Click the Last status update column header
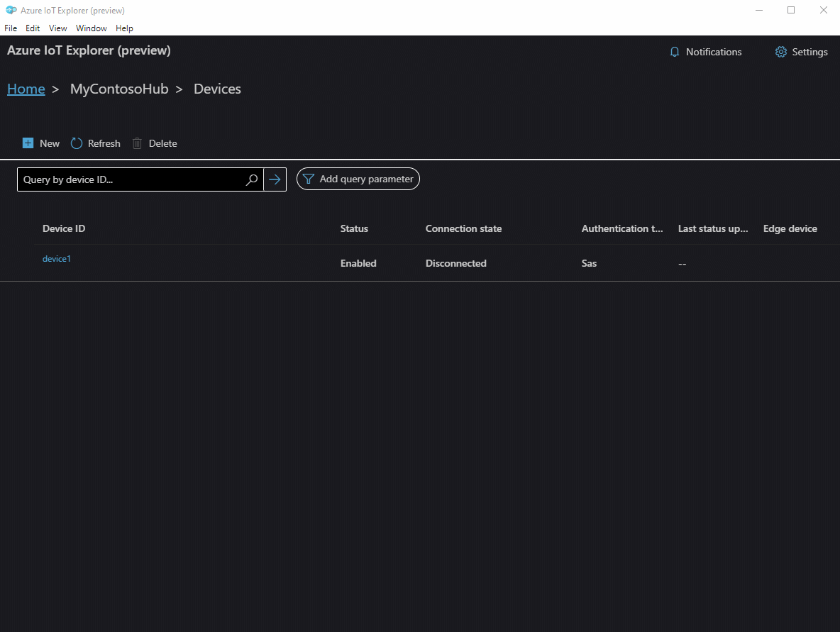This screenshot has height=632, width=840. point(712,228)
